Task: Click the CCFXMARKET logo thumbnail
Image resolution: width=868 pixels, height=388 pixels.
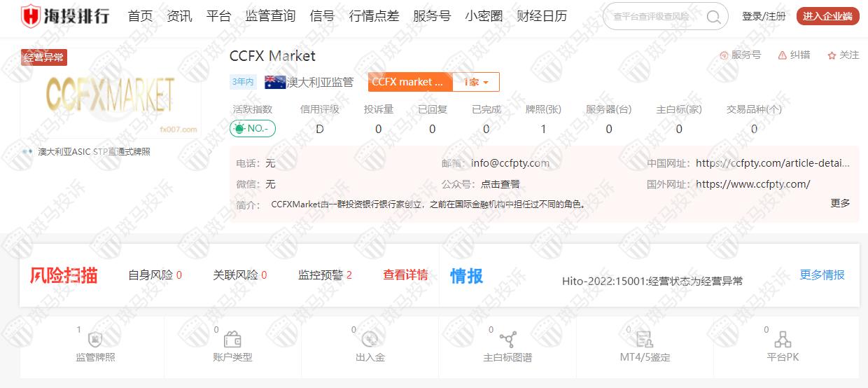Action: [111, 94]
